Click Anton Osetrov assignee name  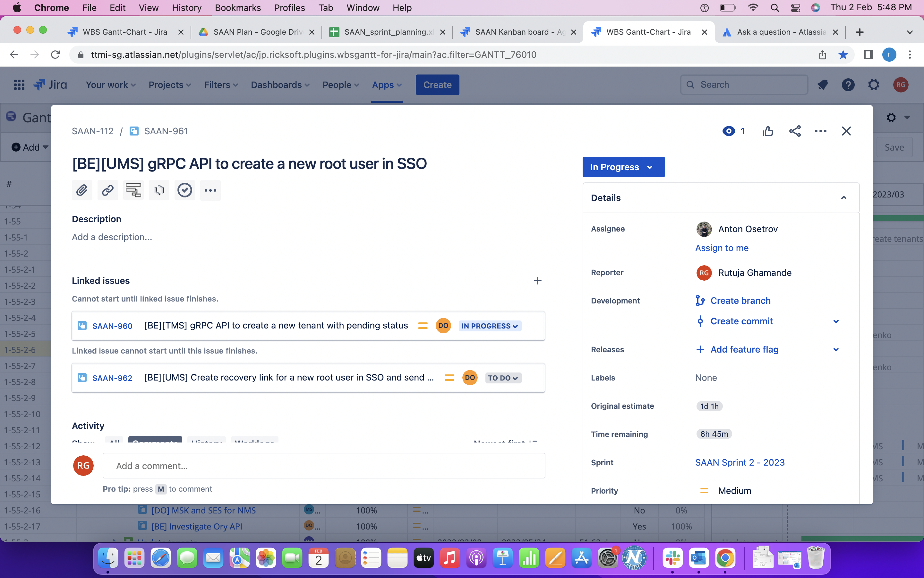pos(748,229)
